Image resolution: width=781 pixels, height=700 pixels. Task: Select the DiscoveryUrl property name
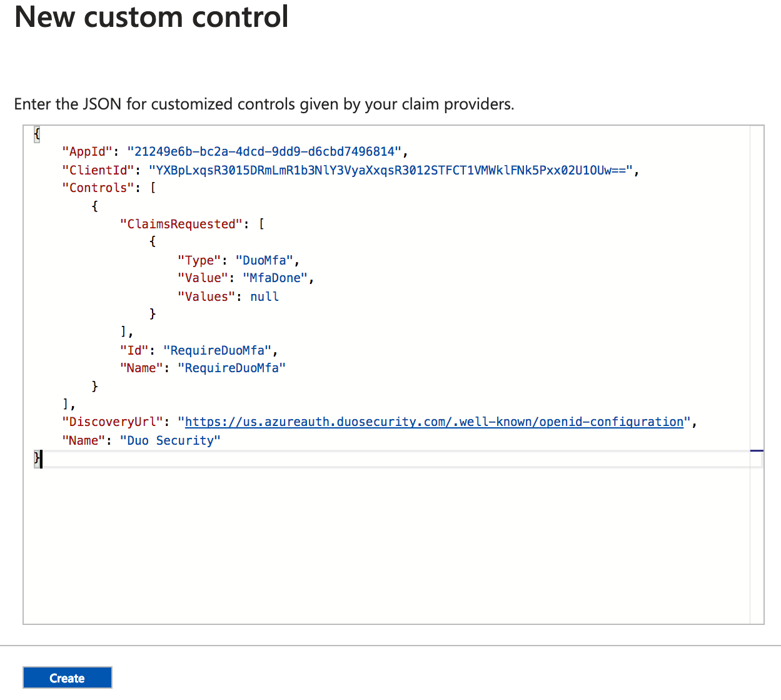click(x=113, y=422)
